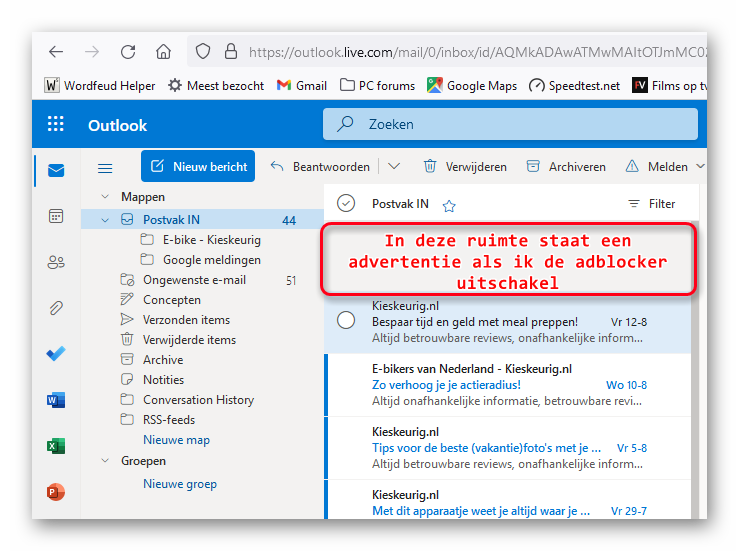Collapse the Groepen section chevron
The height and width of the screenshot is (551, 739).
106,461
